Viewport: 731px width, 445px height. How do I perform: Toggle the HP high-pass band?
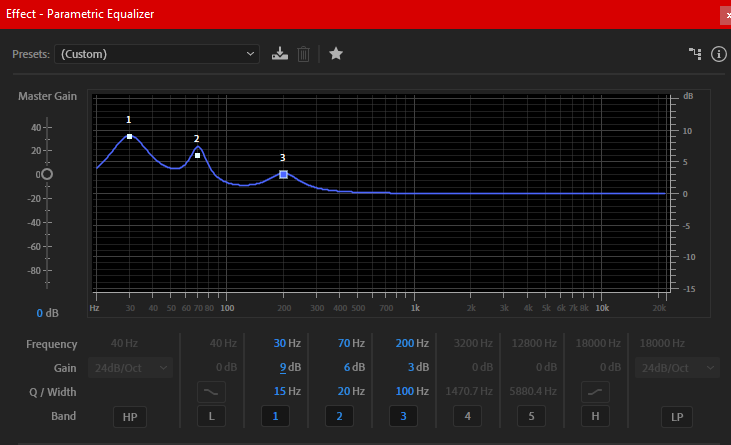[129, 416]
